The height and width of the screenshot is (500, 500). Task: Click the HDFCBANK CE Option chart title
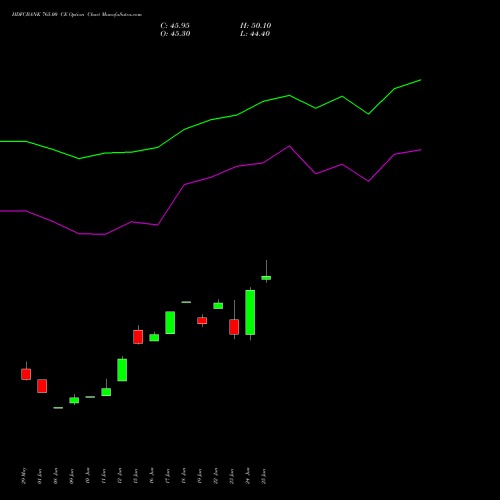(77, 15)
